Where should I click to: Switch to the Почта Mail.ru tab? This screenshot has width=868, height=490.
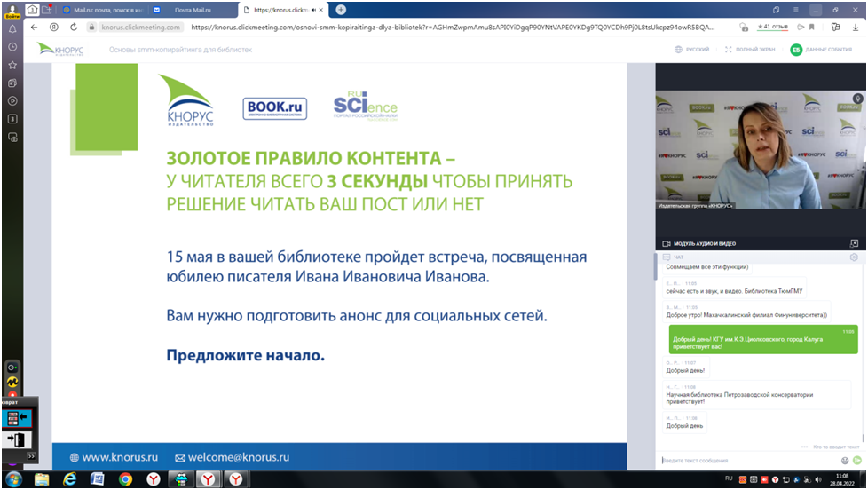192,10
